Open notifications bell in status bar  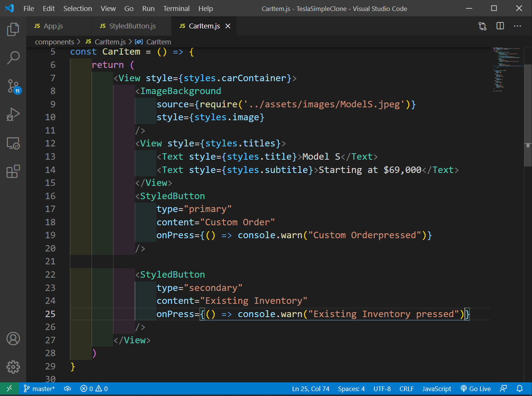click(520, 388)
